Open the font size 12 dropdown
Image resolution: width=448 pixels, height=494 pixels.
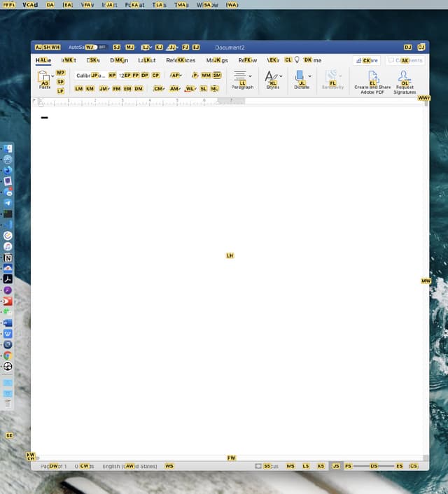pyautogui.click(x=125, y=75)
